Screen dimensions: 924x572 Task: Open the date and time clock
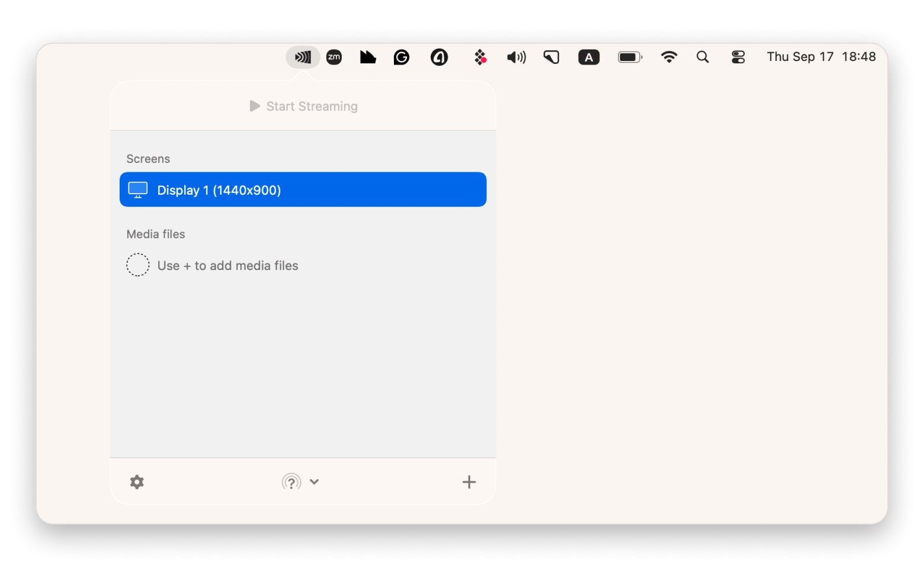821,57
